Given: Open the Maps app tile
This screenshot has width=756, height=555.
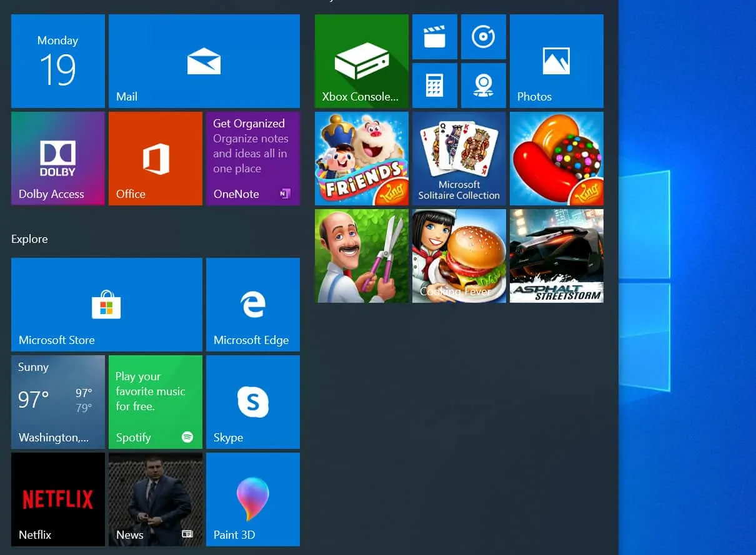Looking at the screenshot, I should pyautogui.click(x=483, y=86).
